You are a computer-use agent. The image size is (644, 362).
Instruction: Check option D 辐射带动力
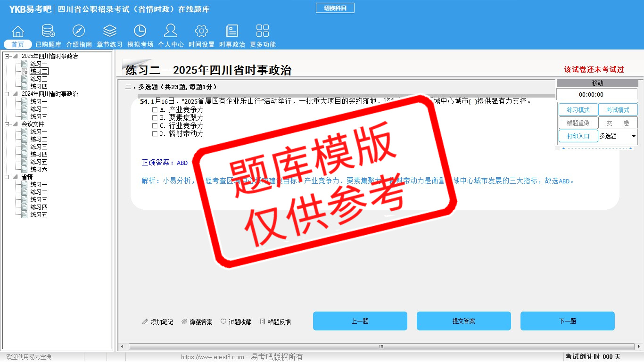pyautogui.click(x=154, y=134)
